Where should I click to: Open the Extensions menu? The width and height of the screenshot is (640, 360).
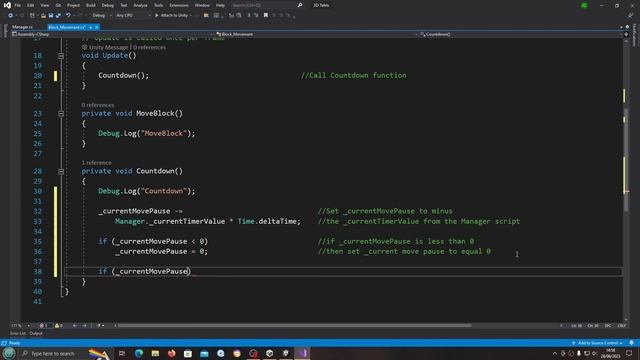(179, 5)
